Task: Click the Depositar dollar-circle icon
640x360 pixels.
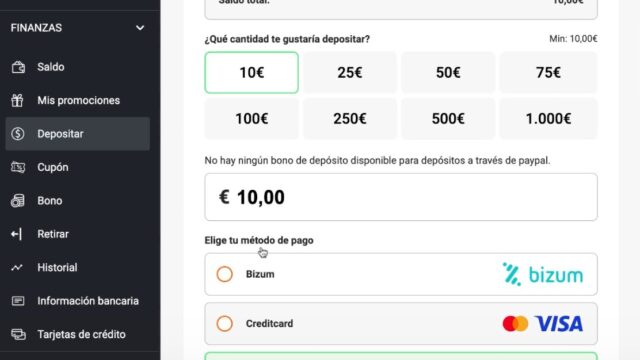Action: 18,134
